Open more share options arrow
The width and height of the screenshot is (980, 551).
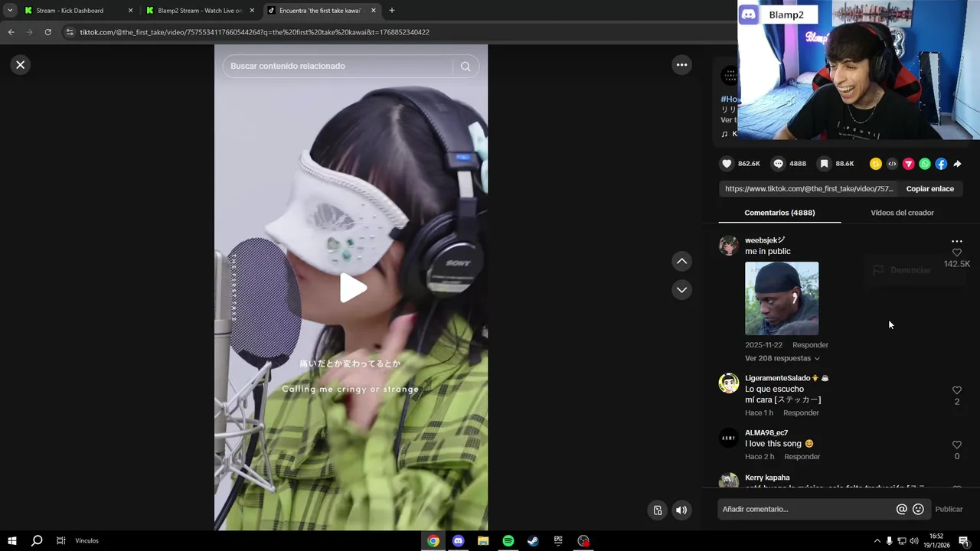coord(957,164)
